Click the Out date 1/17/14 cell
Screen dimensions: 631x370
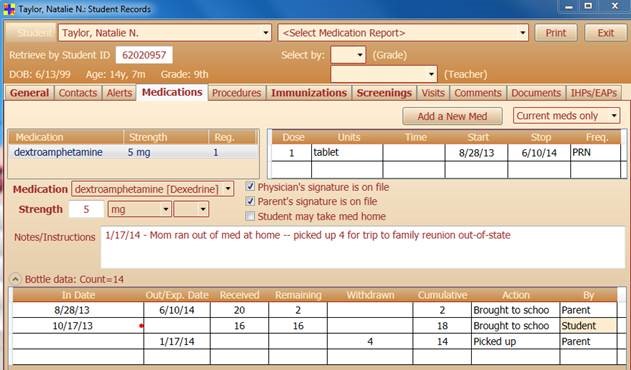177,341
